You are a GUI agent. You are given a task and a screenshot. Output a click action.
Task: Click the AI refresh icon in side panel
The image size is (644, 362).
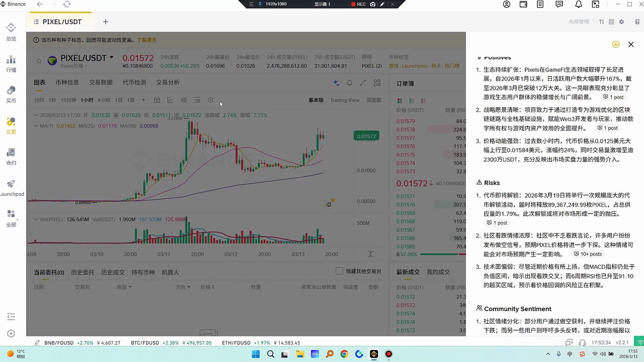click(x=616, y=45)
